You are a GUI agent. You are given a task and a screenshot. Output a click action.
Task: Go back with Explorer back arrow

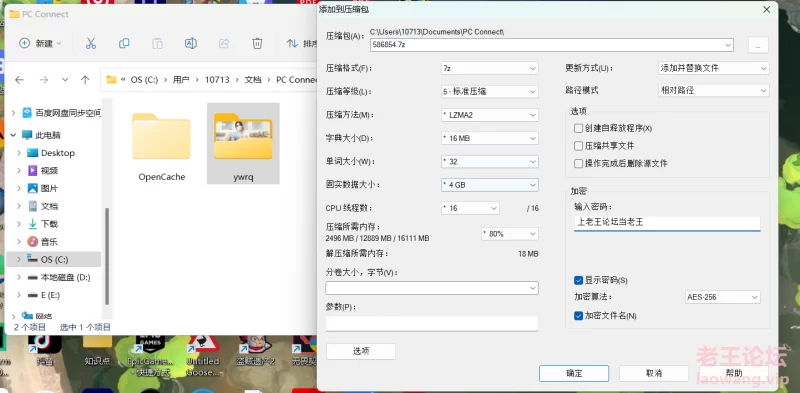[x=19, y=80]
